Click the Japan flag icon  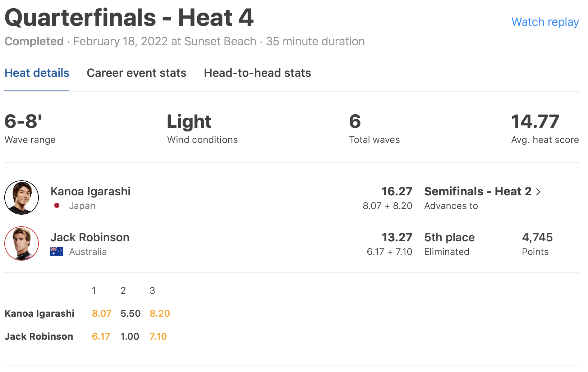coord(57,206)
